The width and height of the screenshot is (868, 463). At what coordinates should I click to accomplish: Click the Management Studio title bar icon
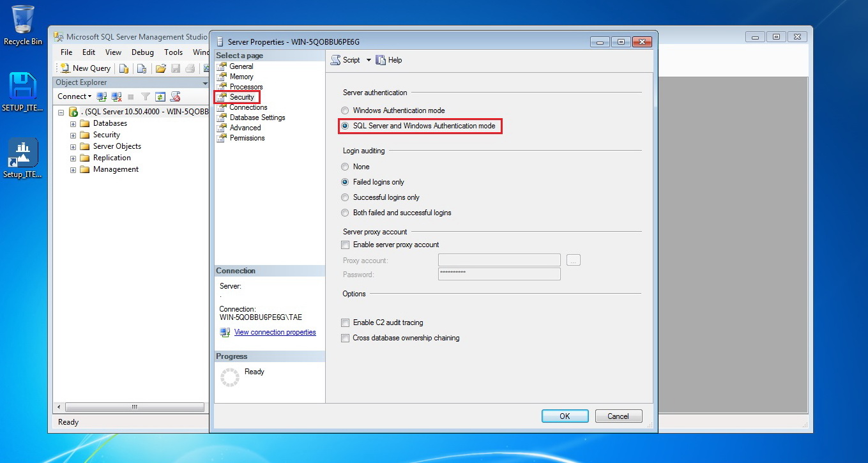[59, 37]
